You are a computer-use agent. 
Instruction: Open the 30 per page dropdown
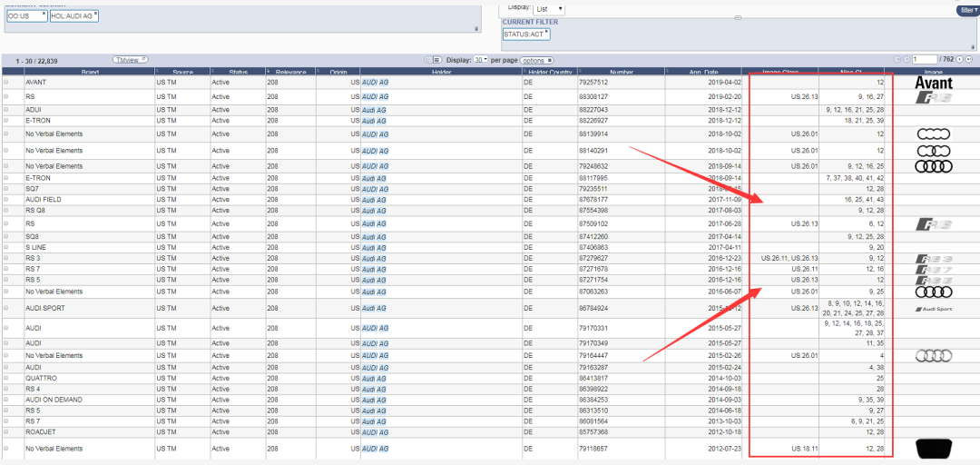[x=481, y=59]
